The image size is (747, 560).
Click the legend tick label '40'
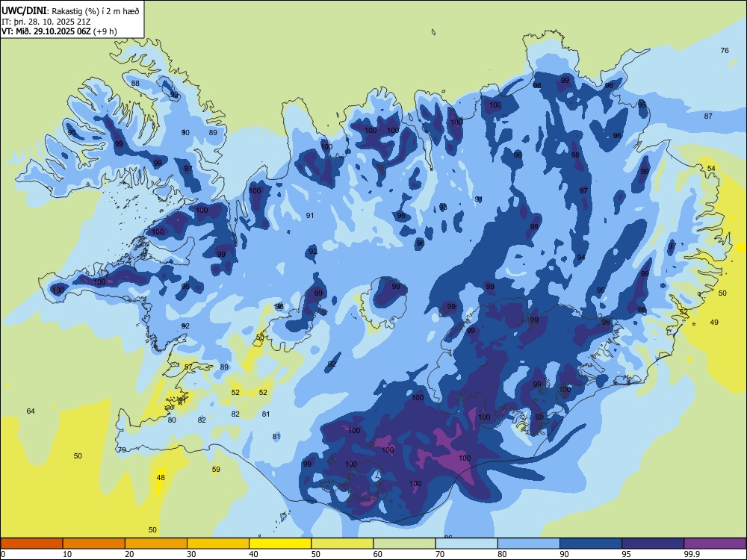254,554
